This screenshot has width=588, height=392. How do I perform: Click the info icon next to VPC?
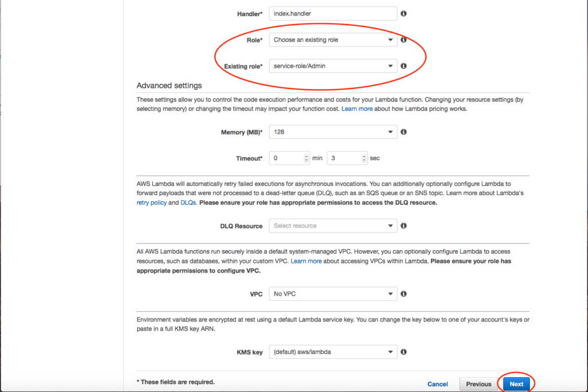coord(404,294)
